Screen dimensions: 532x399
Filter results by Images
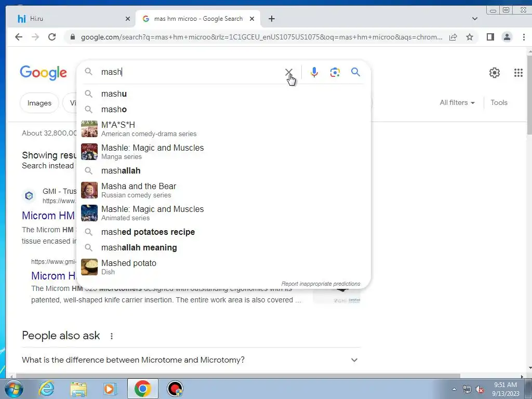coord(39,103)
